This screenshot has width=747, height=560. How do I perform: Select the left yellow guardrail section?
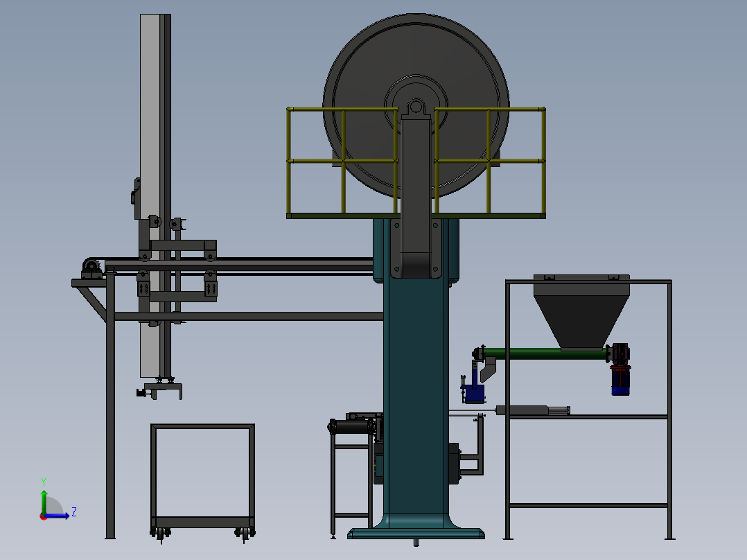[x=342, y=161]
